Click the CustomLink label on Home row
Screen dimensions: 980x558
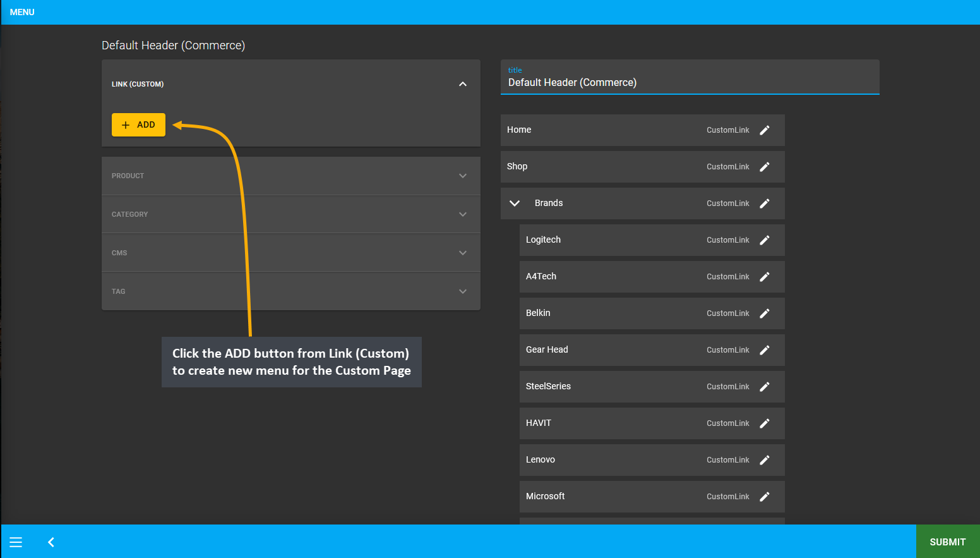coord(727,130)
